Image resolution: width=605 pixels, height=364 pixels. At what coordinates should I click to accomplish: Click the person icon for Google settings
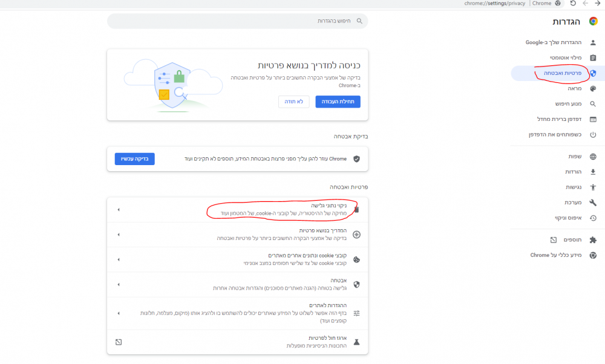(593, 42)
